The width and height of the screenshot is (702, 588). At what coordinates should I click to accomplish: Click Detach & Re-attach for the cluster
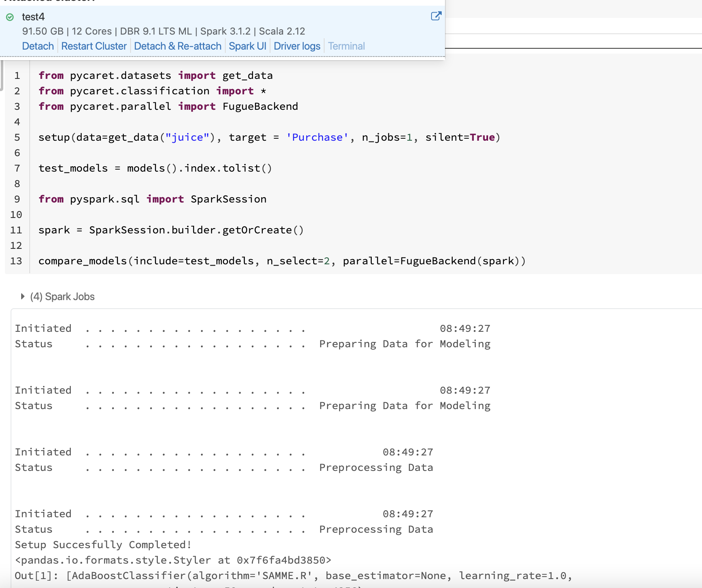click(177, 46)
